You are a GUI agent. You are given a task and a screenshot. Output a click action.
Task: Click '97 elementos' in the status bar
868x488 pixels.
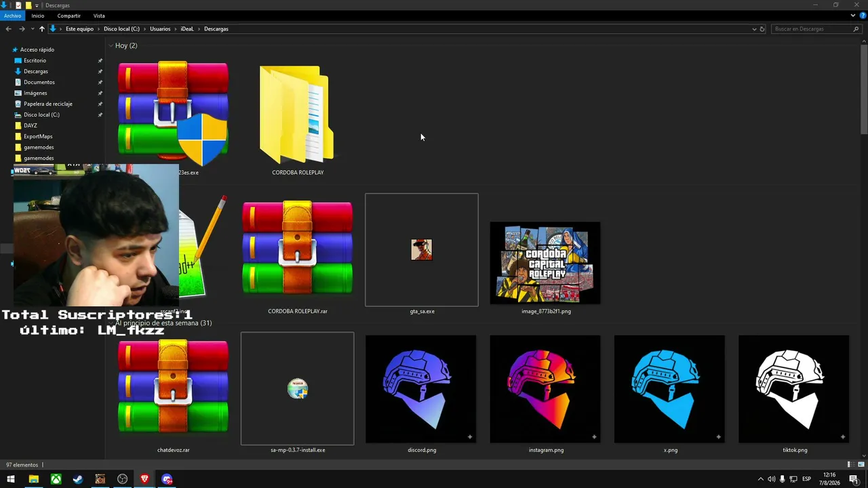pos(22,465)
